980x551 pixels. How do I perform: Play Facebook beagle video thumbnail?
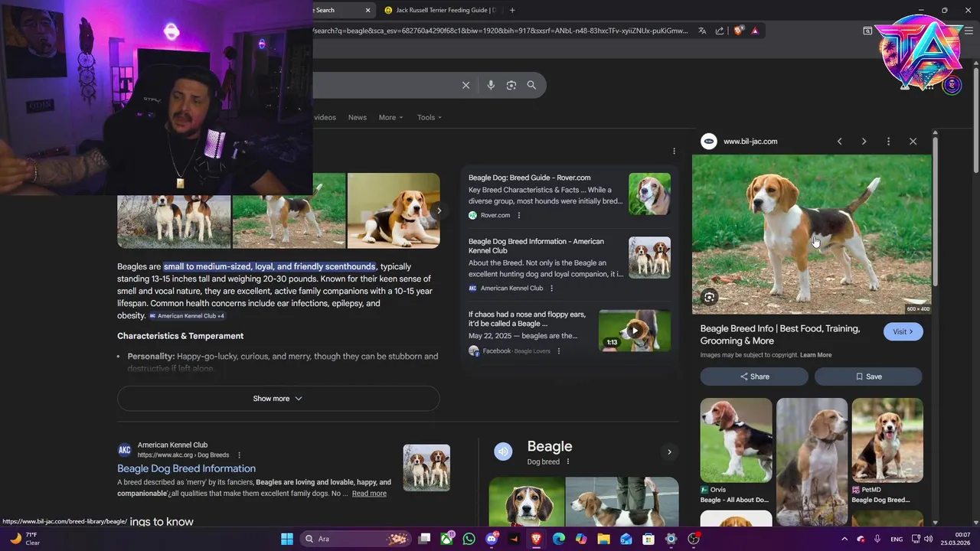tap(634, 331)
